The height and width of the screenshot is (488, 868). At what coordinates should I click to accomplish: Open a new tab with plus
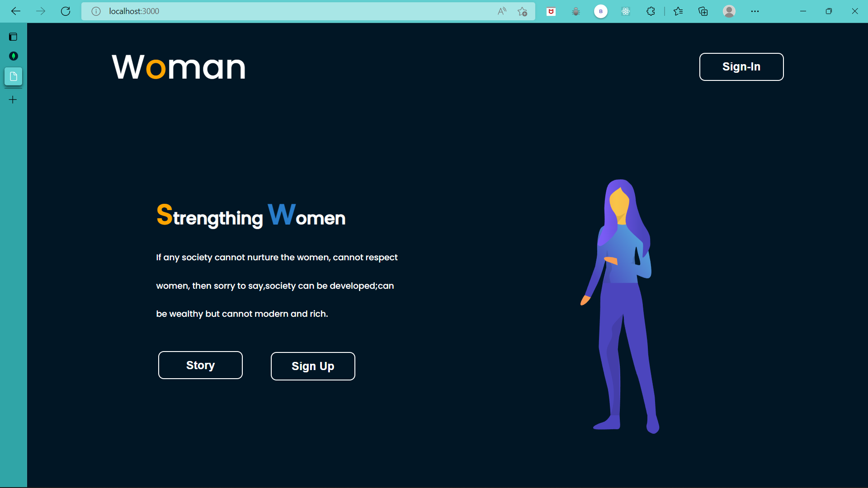pyautogui.click(x=13, y=99)
